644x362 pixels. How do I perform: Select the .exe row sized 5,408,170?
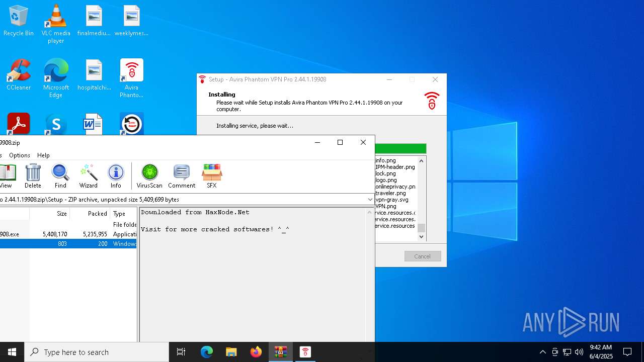pos(68,234)
